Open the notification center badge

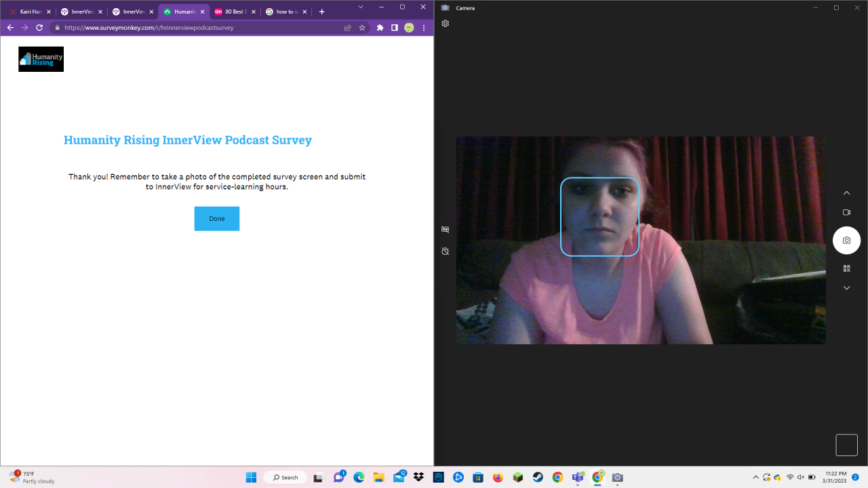click(x=856, y=477)
